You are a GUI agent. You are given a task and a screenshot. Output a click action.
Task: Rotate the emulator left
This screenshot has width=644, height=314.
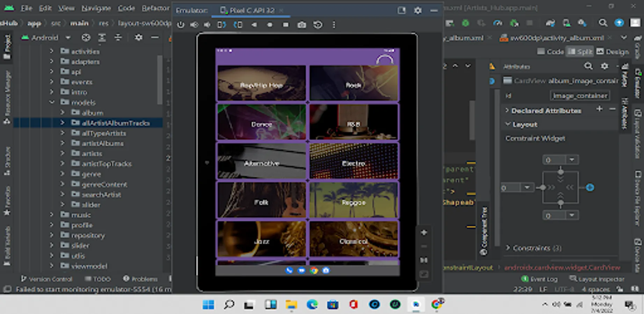click(222, 25)
